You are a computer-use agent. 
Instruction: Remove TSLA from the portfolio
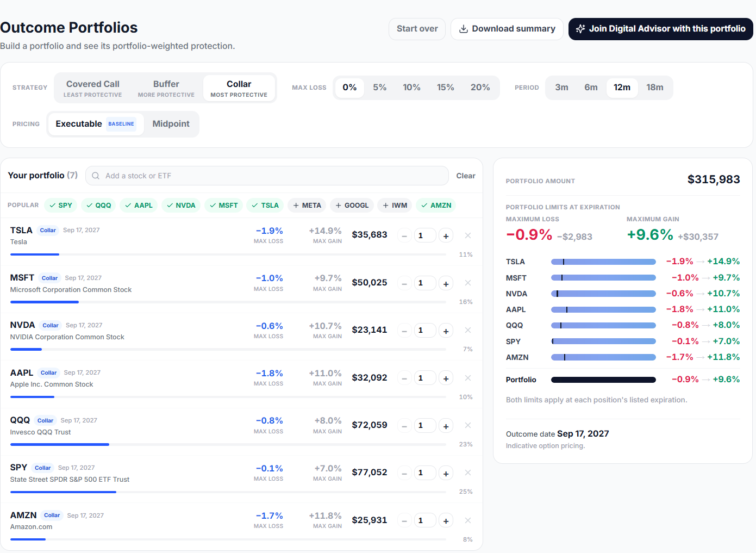click(x=468, y=235)
